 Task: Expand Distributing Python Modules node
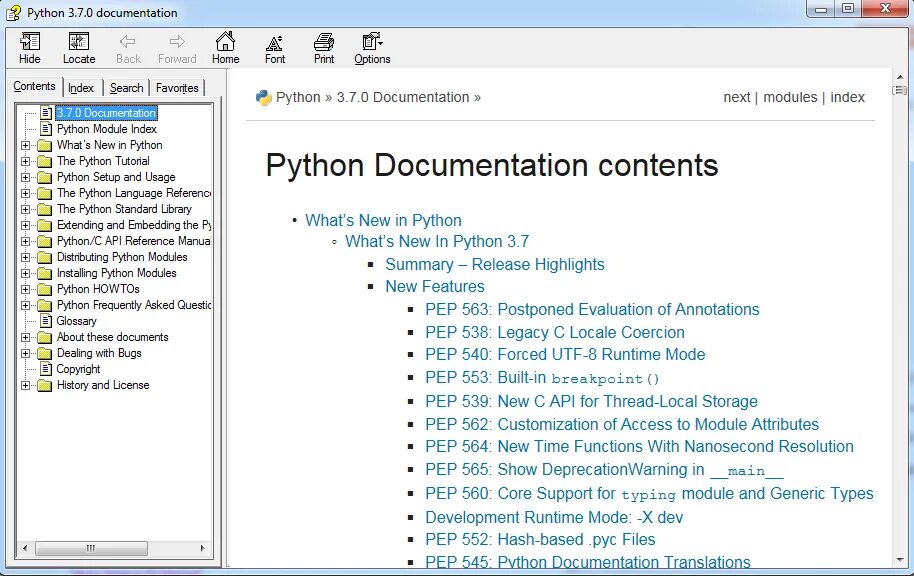(x=25, y=257)
